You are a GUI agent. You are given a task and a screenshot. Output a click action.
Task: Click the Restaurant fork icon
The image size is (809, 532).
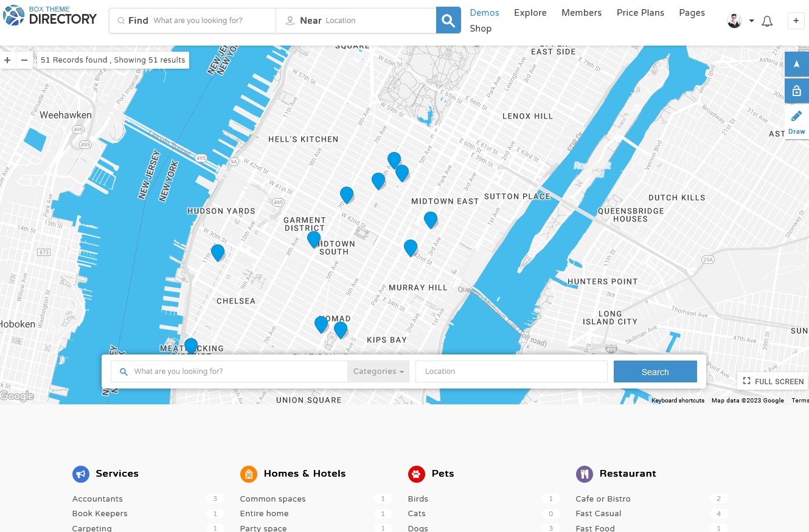585,474
